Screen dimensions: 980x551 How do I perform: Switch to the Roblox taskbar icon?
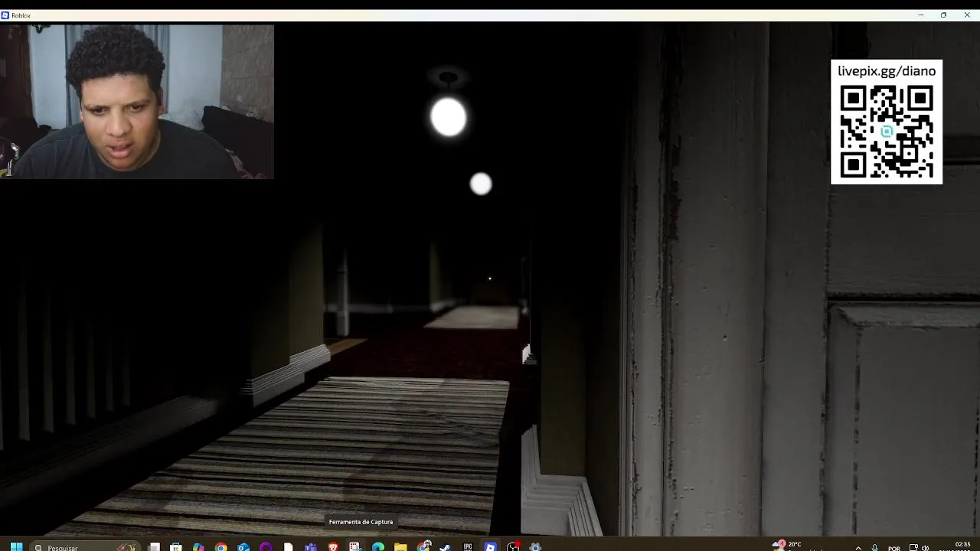pos(490,546)
